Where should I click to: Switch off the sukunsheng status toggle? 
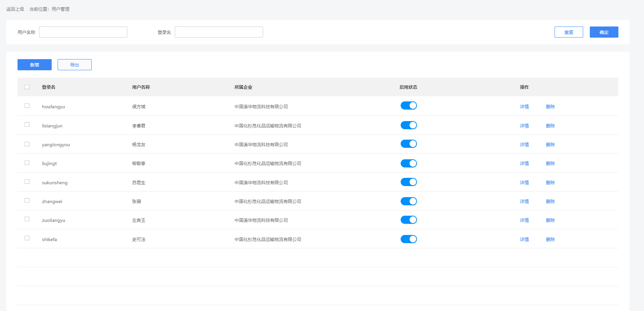[x=409, y=182]
